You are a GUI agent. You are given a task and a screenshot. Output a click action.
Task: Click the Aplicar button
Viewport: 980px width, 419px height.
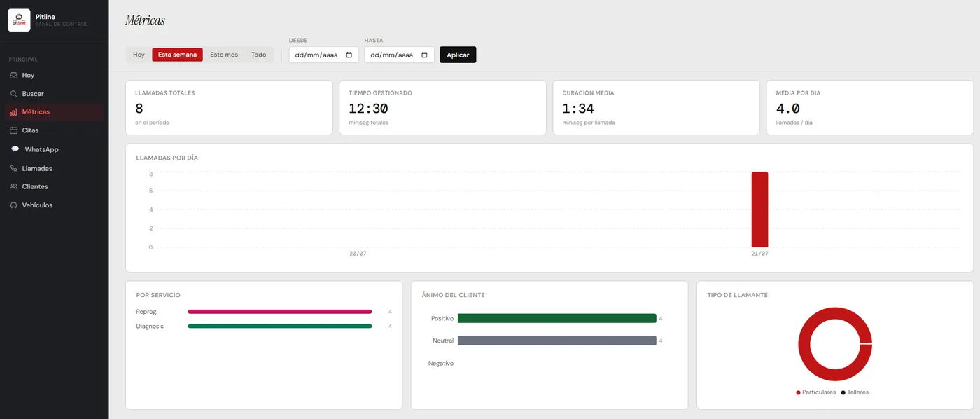(x=458, y=55)
